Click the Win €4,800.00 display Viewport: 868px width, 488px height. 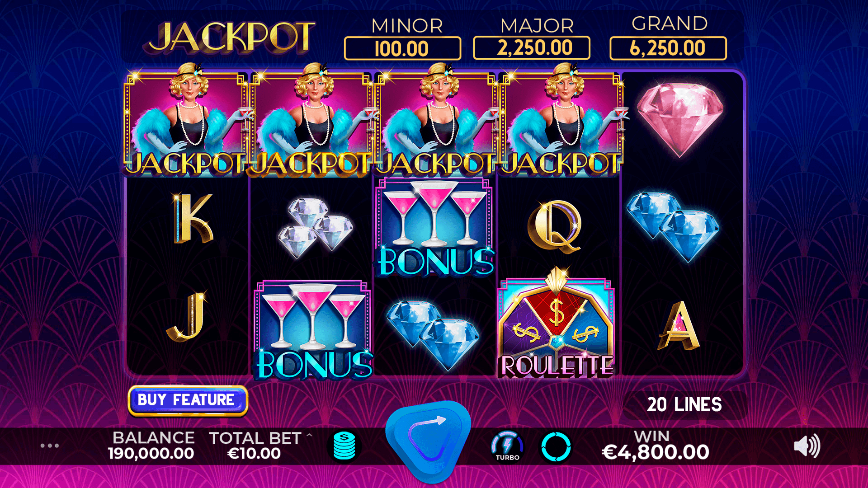coord(655,445)
